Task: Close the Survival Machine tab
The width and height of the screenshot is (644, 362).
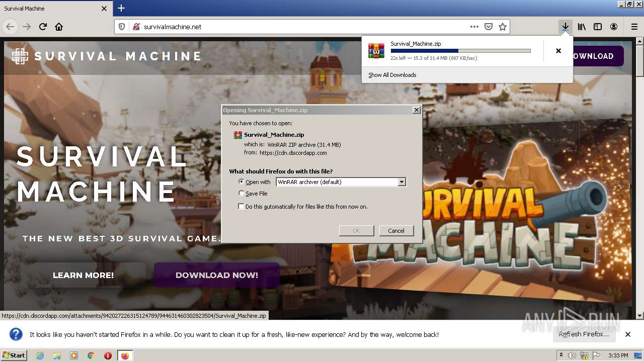Action: click(104, 9)
